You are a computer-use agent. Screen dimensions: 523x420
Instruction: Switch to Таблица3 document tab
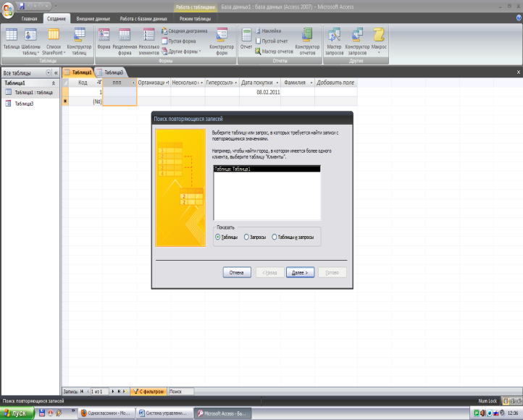pos(110,72)
